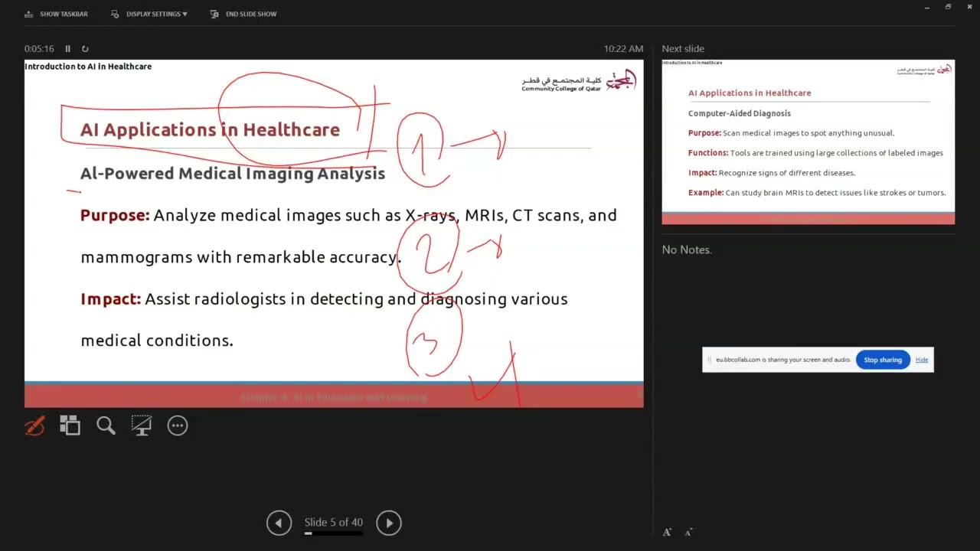Click End Slide Show
Viewport: 980px width, 551px height.
click(243, 14)
